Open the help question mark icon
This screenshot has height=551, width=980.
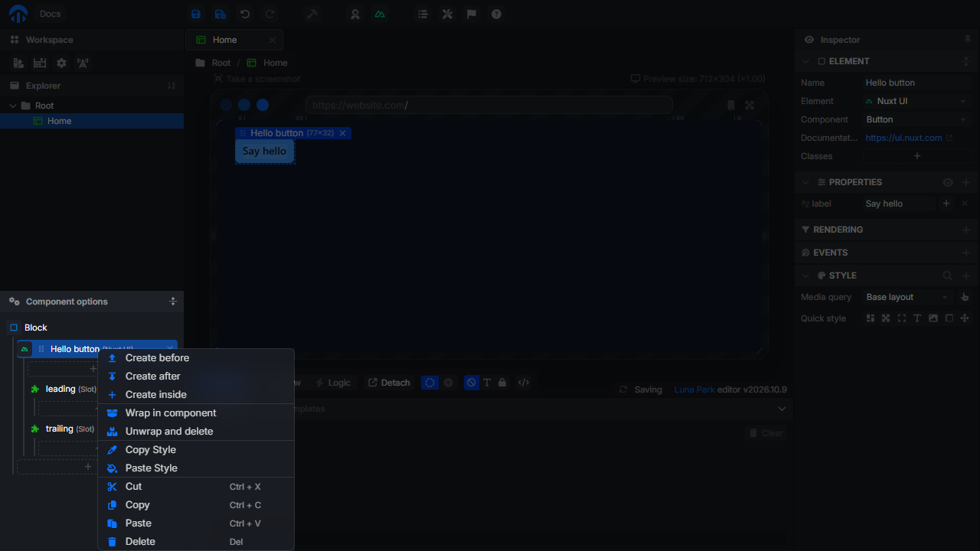coord(496,14)
